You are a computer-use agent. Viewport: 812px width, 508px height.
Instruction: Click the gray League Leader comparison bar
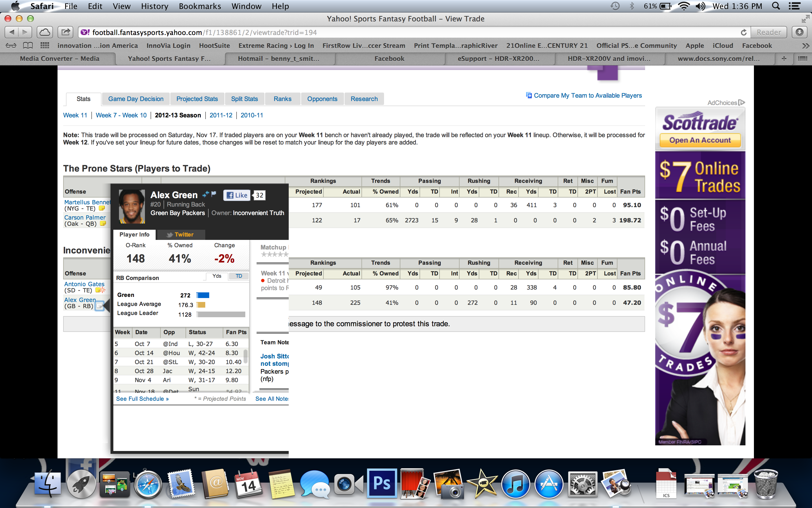pyautogui.click(x=221, y=314)
